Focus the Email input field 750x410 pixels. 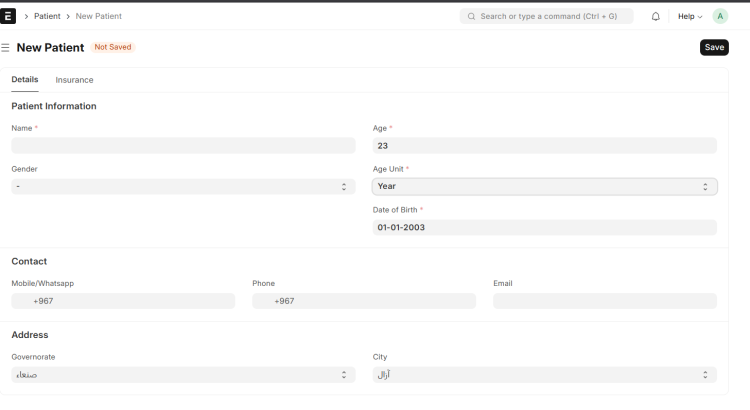[604, 301]
